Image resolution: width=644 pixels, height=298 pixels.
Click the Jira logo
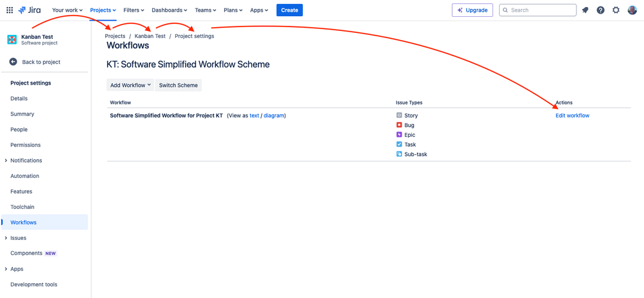[29, 10]
